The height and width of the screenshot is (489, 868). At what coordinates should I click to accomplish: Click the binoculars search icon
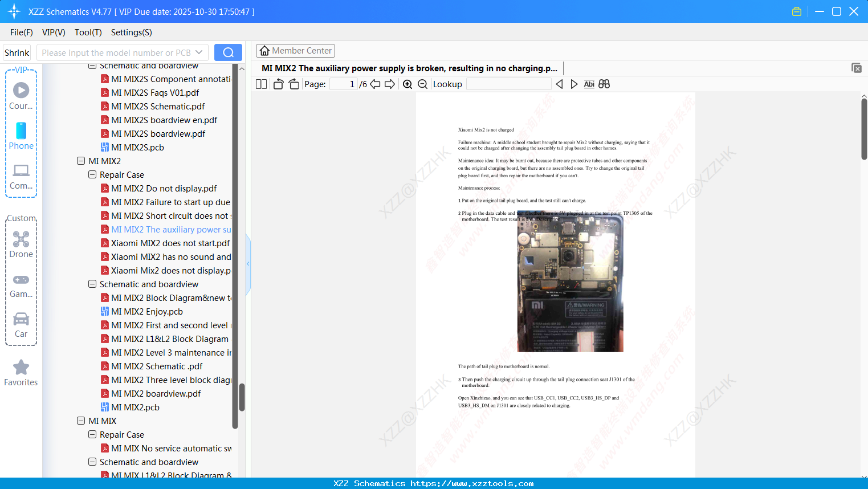pos(604,84)
